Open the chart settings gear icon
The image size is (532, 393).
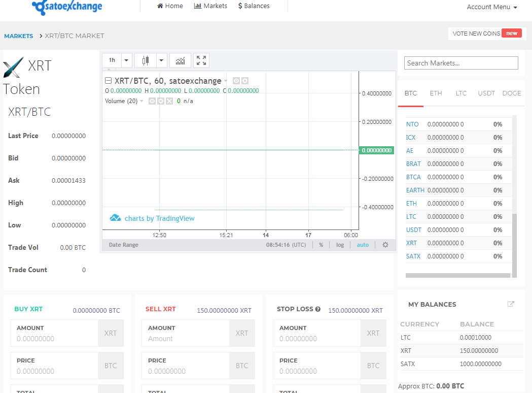tap(385, 245)
